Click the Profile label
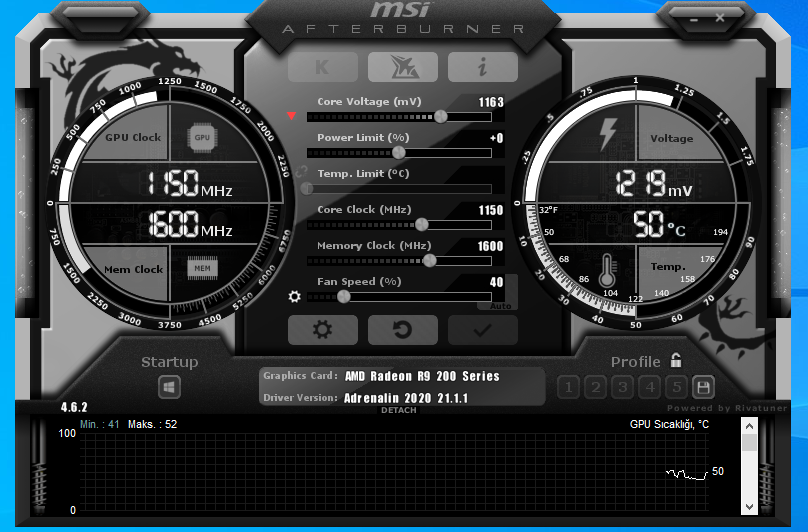Image resolution: width=808 pixels, height=532 pixels. [635, 362]
